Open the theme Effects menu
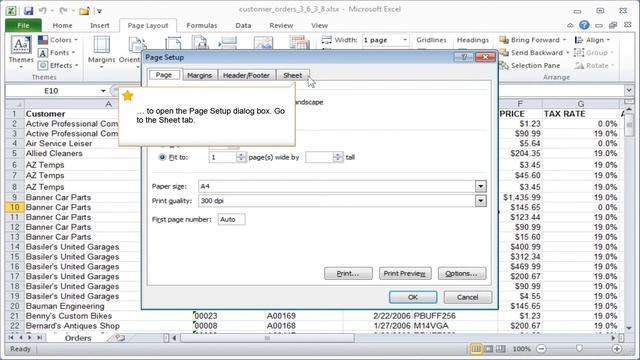 pyautogui.click(x=58, y=65)
